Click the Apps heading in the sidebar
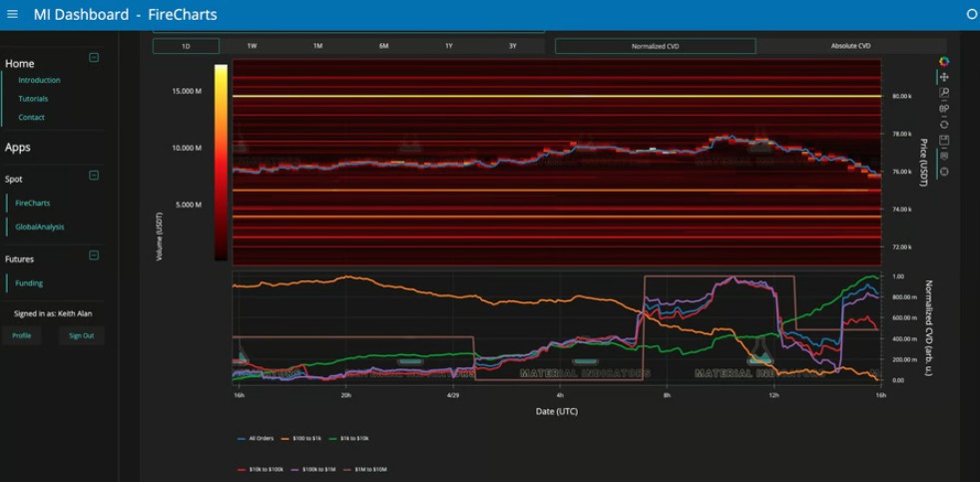Image resolution: width=980 pixels, height=482 pixels. pos(18,148)
